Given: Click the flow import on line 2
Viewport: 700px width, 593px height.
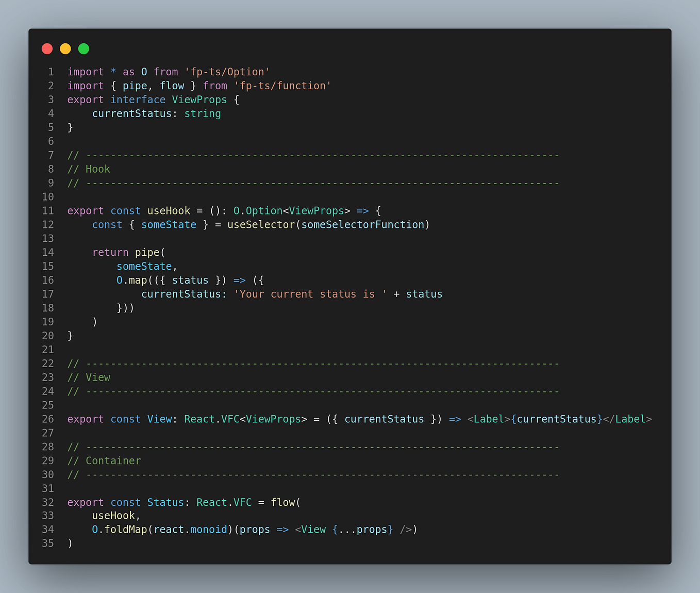Looking at the screenshot, I should click(x=172, y=86).
